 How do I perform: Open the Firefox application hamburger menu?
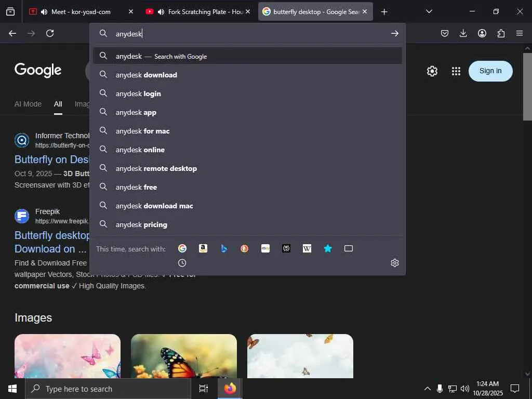coord(520,33)
